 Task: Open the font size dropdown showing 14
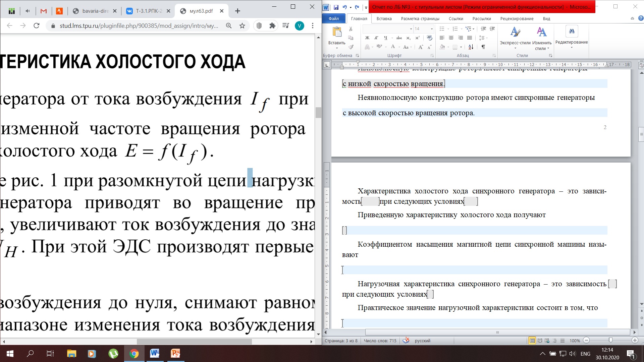(432, 29)
